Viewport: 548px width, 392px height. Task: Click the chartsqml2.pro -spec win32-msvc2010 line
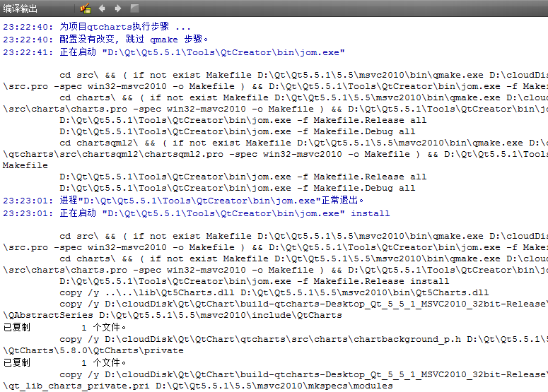(275, 154)
